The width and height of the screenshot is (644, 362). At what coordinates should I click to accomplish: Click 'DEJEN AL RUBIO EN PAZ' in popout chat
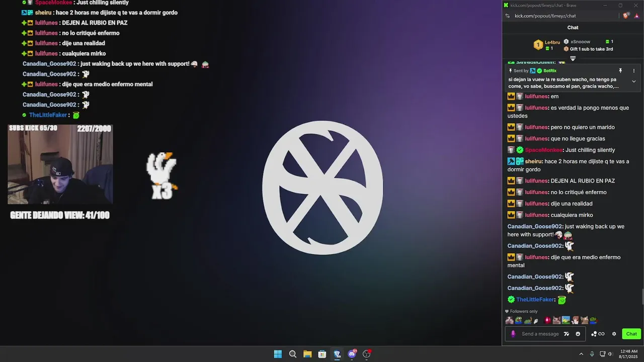coord(583,180)
